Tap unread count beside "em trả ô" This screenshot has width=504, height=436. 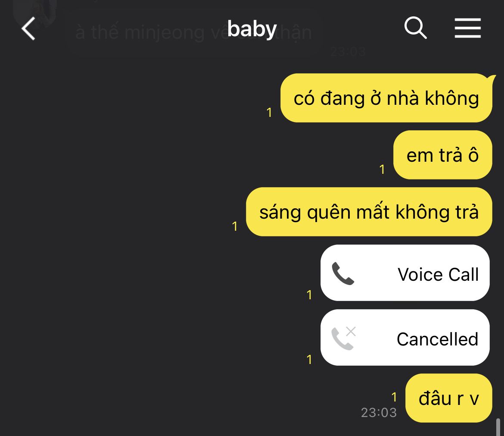pyautogui.click(x=382, y=169)
